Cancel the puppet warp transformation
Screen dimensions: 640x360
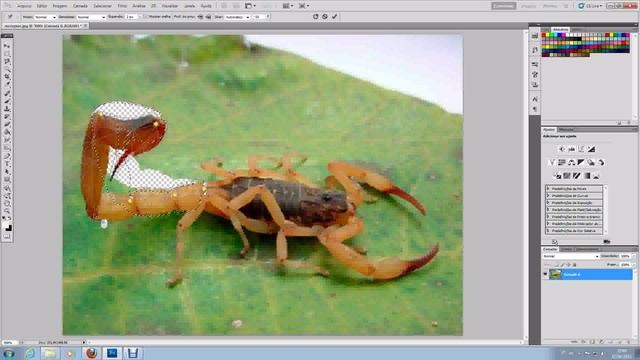pyautogui.click(x=325, y=17)
